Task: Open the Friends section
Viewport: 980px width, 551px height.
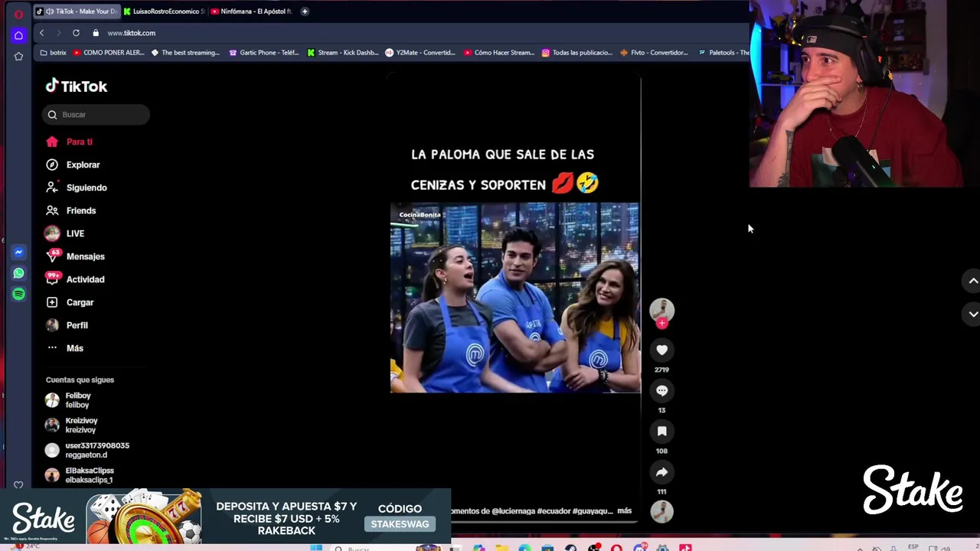Action: (x=71, y=210)
